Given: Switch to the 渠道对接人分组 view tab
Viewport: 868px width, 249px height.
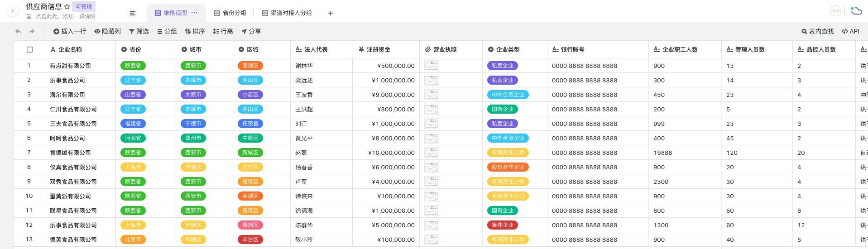Looking at the screenshot, I should tap(287, 13).
